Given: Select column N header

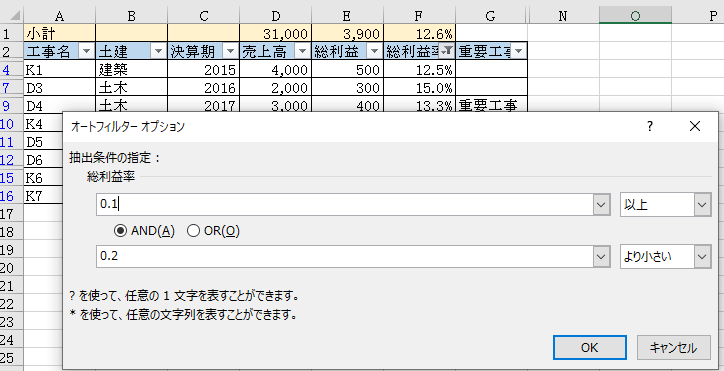Looking at the screenshot, I should point(563,17).
